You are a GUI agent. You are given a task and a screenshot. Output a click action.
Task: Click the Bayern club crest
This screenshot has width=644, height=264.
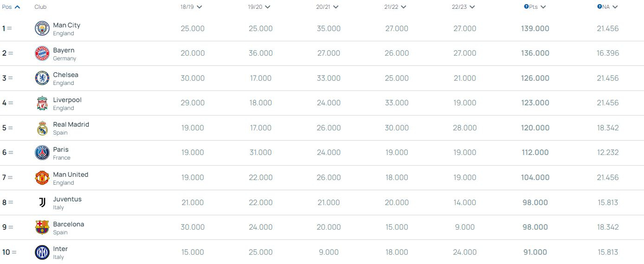42,53
